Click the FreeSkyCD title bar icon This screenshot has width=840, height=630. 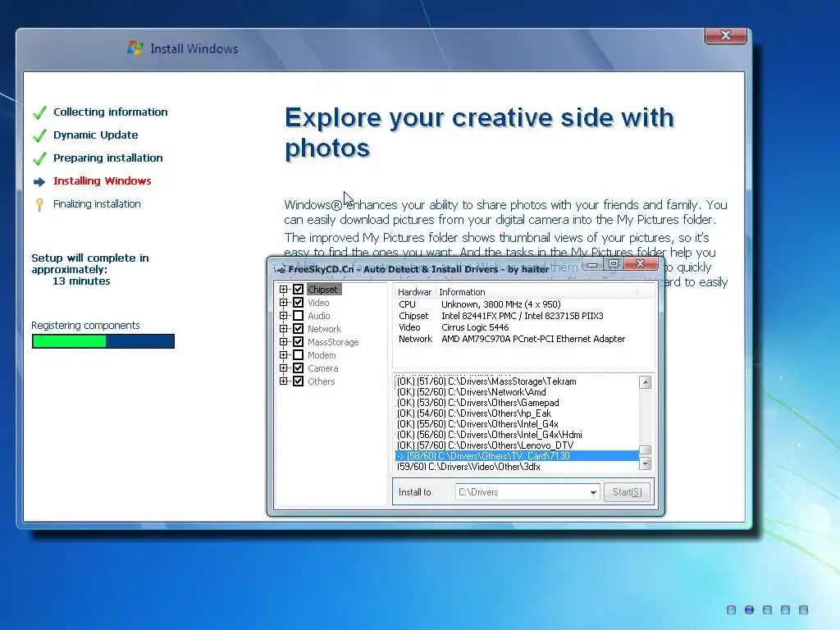280,269
